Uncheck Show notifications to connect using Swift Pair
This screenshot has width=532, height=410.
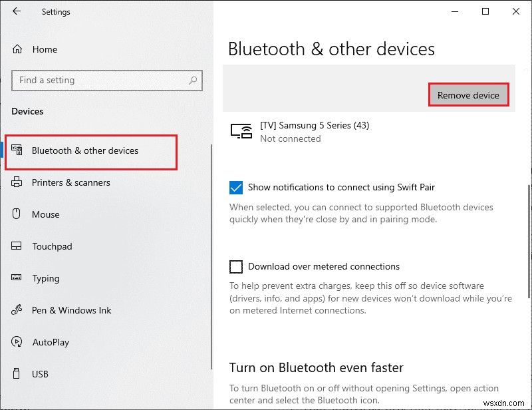coord(235,187)
